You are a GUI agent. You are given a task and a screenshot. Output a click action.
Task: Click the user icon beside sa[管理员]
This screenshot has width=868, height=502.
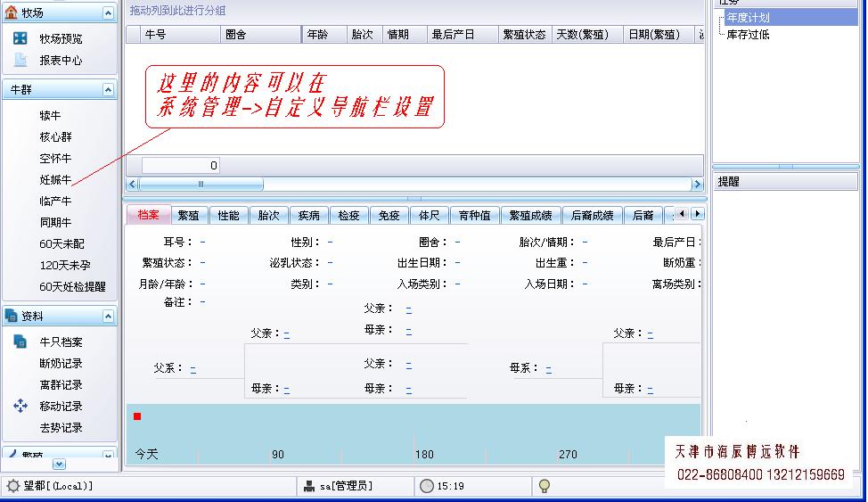pyautogui.click(x=309, y=486)
